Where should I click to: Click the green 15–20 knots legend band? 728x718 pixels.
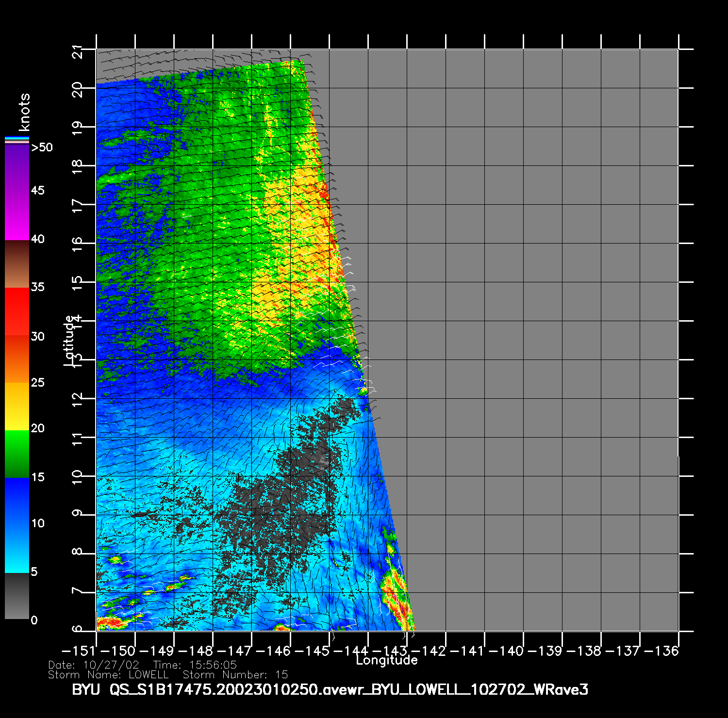pyautogui.click(x=17, y=454)
